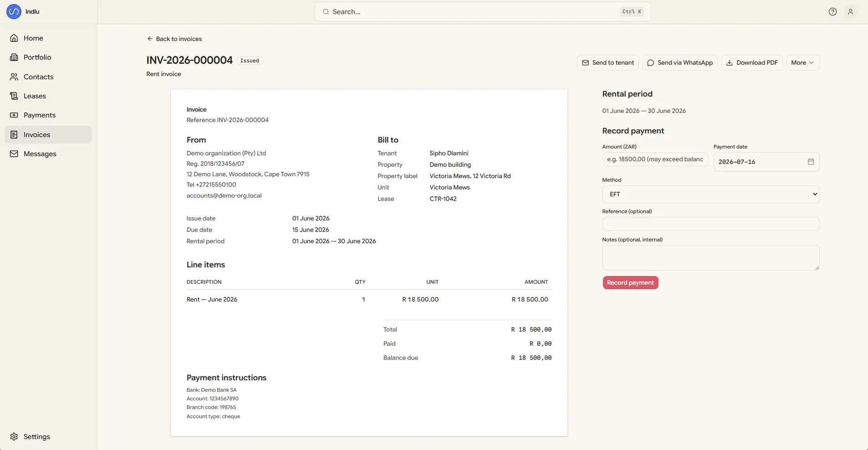Focus the Reference (optional) field
Image resolution: width=868 pixels, height=450 pixels.
pyautogui.click(x=710, y=224)
